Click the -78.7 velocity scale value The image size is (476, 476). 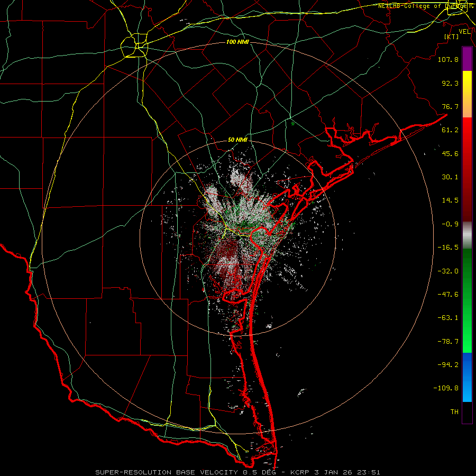[x=448, y=342]
